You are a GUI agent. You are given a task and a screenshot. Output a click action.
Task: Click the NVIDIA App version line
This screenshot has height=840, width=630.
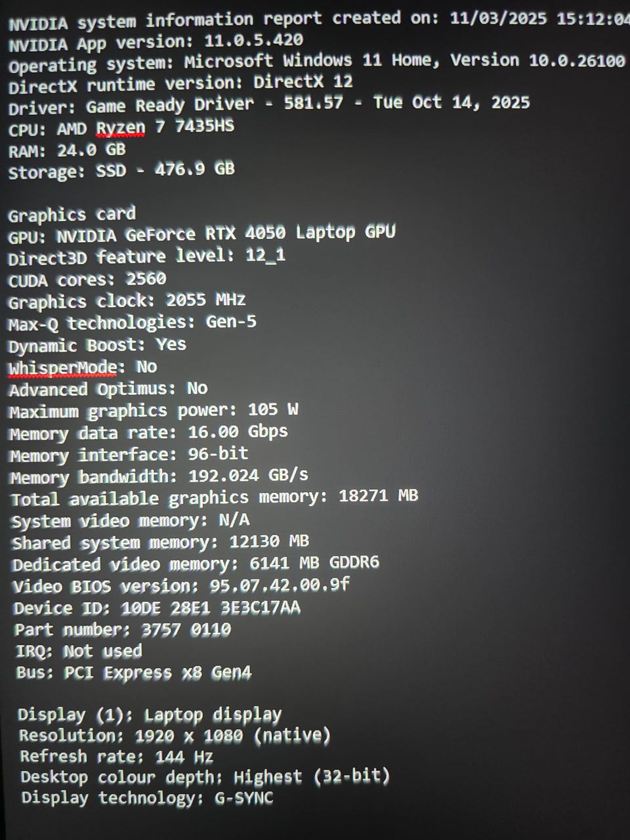(x=156, y=43)
